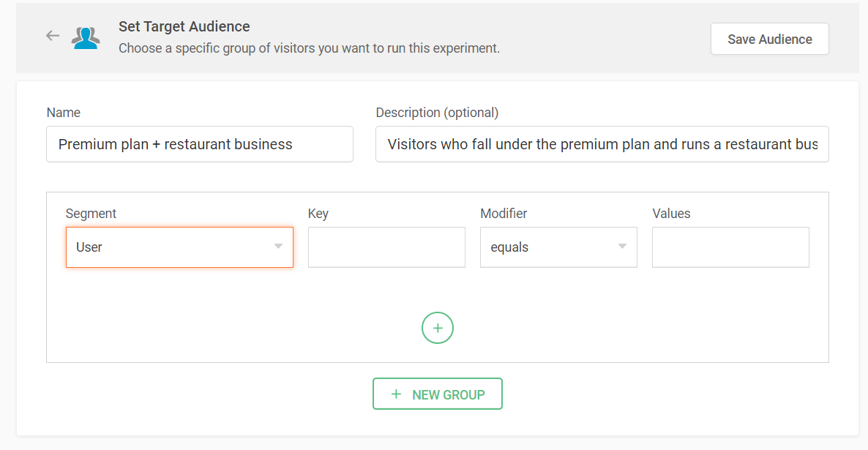Click the empty Values input box
The height and width of the screenshot is (450, 868).
(x=730, y=247)
